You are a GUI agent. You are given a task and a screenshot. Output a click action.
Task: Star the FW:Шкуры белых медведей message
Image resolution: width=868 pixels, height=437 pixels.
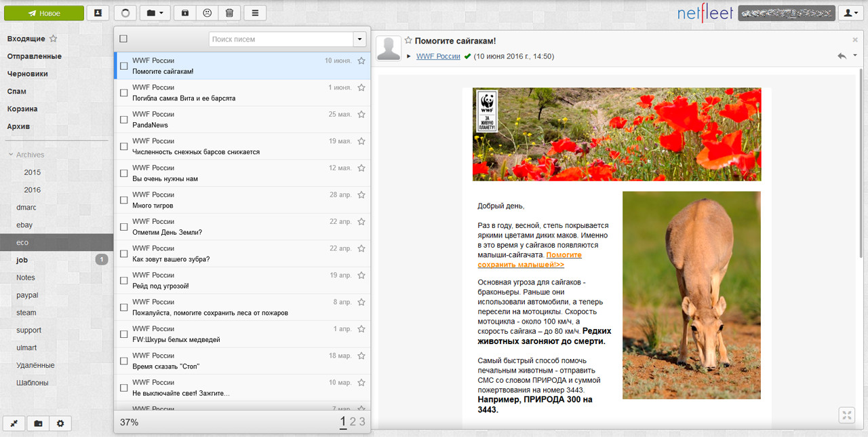(361, 328)
